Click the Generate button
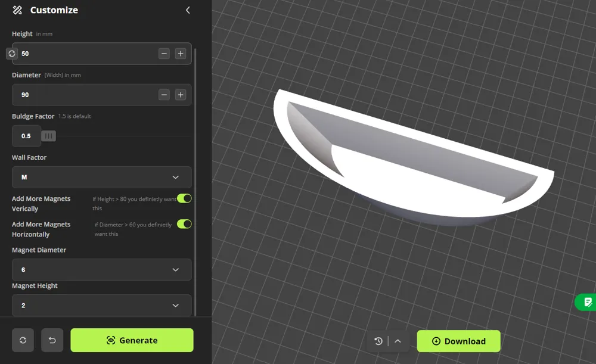 click(x=132, y=340)
